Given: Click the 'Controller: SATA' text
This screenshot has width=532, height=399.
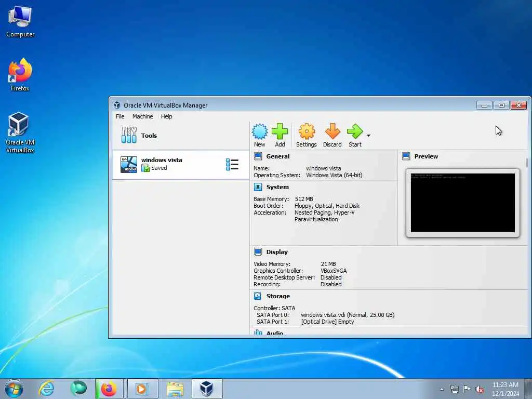Looking at the screenshot, I should 274,308.
